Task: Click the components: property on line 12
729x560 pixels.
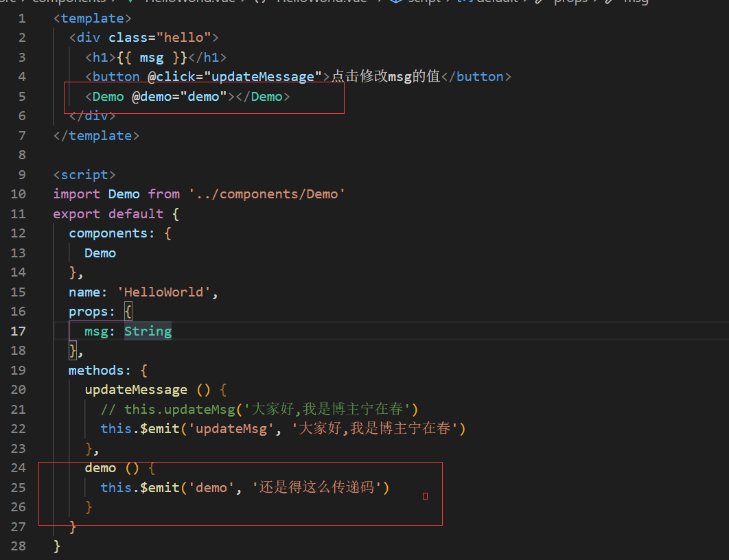Action: (112, 233)
